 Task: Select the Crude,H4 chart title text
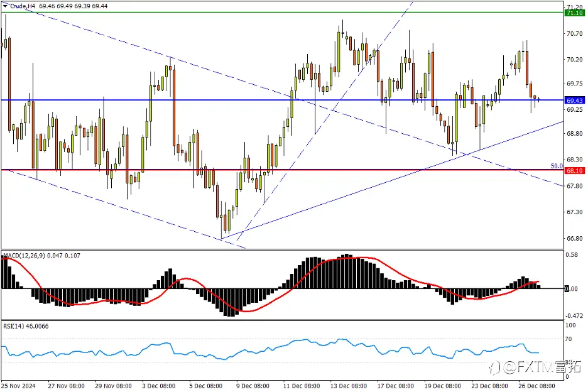pyautogui.click(x=23, y=6)
